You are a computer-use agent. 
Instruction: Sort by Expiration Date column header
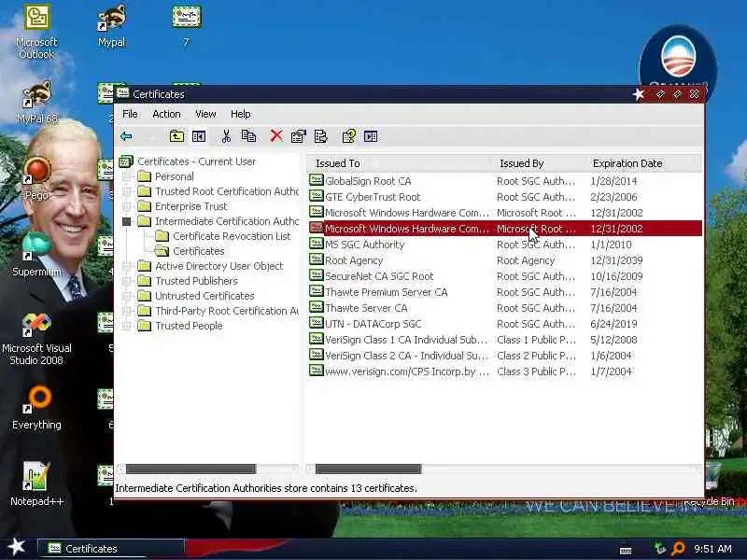(x=643, y=163)
